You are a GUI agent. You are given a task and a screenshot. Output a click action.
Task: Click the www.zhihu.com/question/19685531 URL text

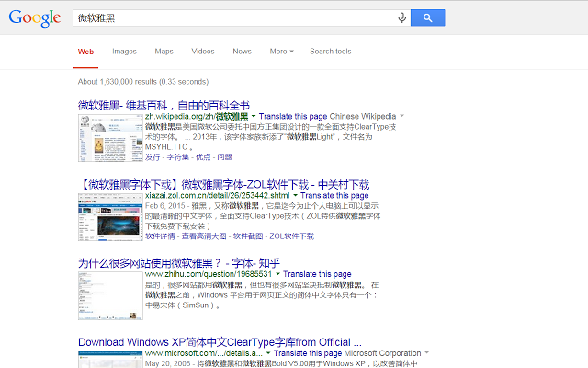(209, 274)
